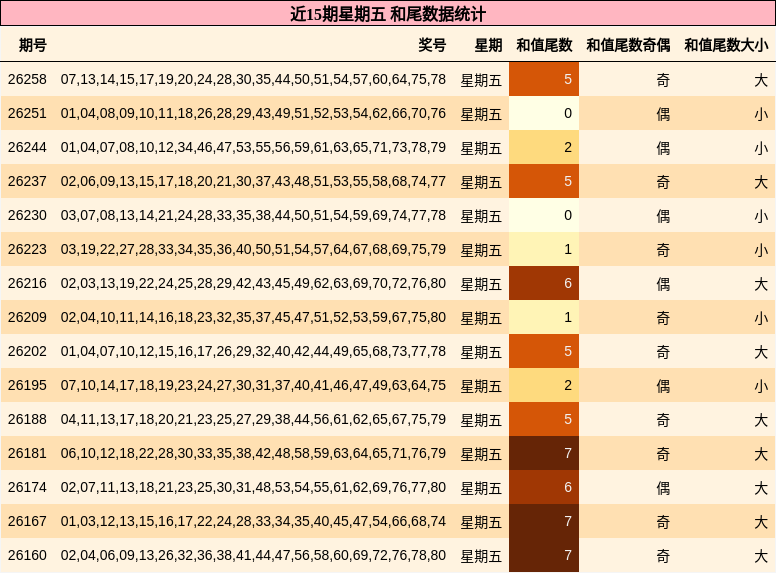This screenshot has height=573, width=776.
Task: Click the 和值尾数 column header
Action: click(x=544, y=45)
